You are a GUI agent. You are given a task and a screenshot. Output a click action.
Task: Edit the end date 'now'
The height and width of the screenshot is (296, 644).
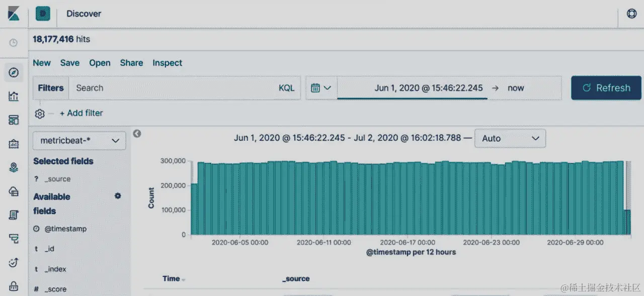(x=516, y=88)
